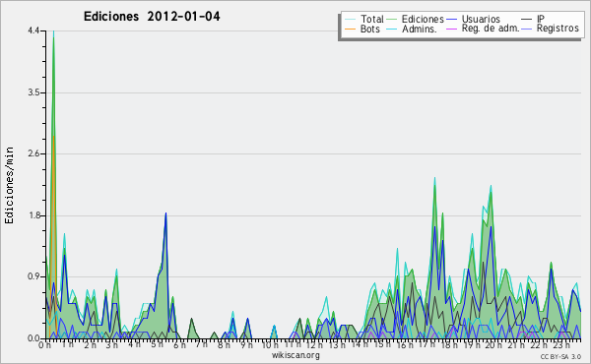This screenshot has height=364, width=591.
Task: Open the wikiscan.org link
Action: 295,355
